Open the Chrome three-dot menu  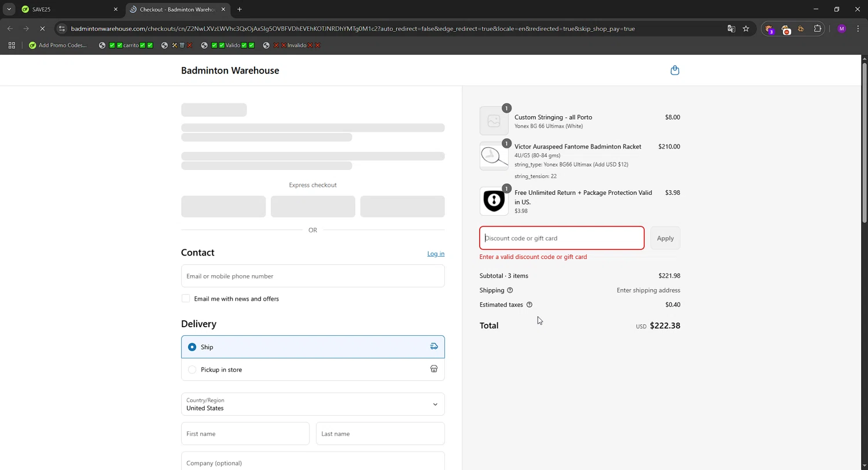coord(858,29)
